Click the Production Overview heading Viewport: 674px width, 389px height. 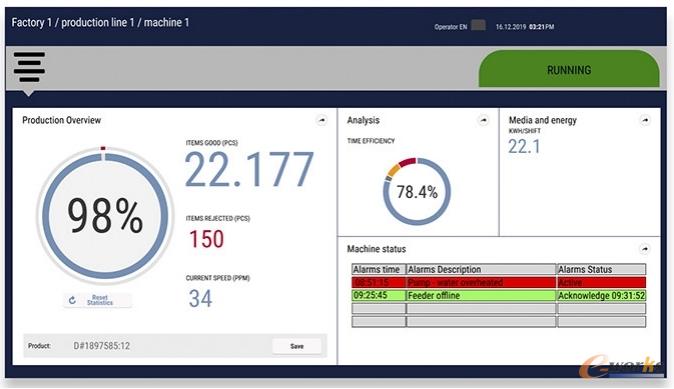(x=61, y=120)
